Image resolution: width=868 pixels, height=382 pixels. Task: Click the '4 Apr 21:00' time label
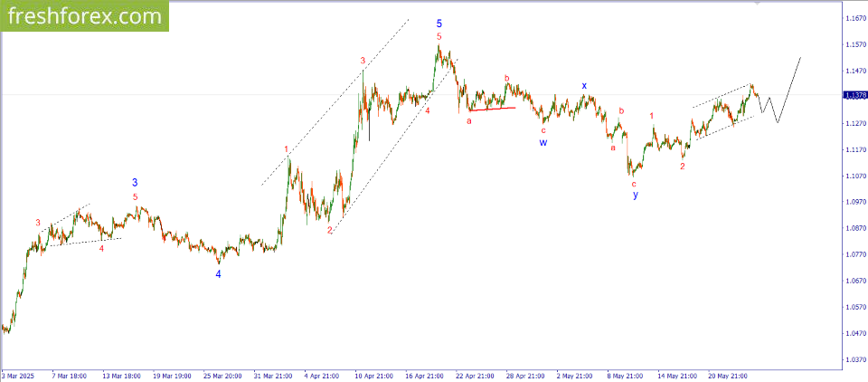click(323, 376)
